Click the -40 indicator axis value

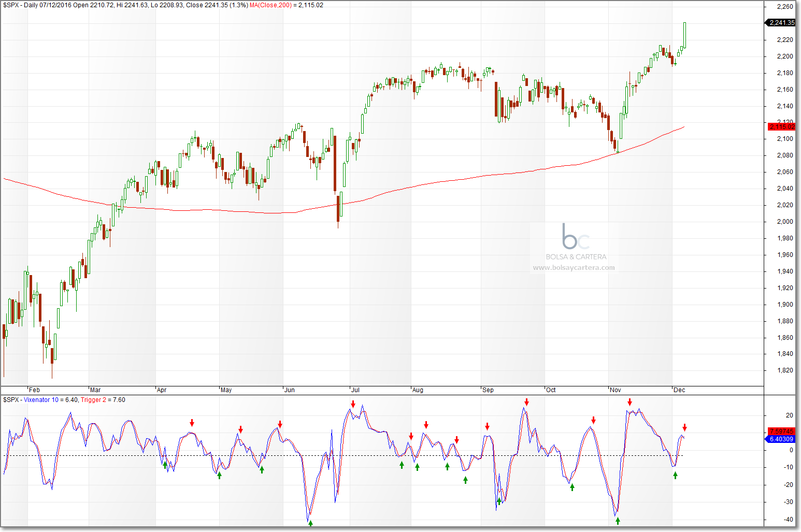click(x=789, y=520)
